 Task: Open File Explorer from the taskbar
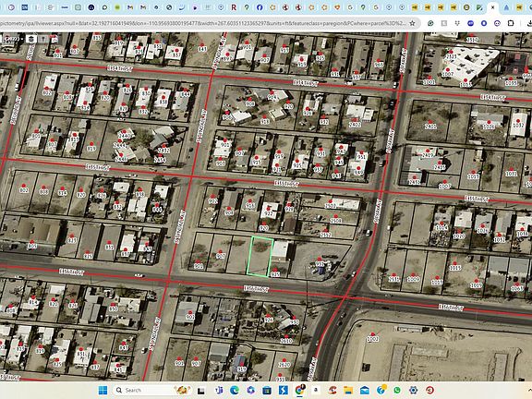pos(348,390)
